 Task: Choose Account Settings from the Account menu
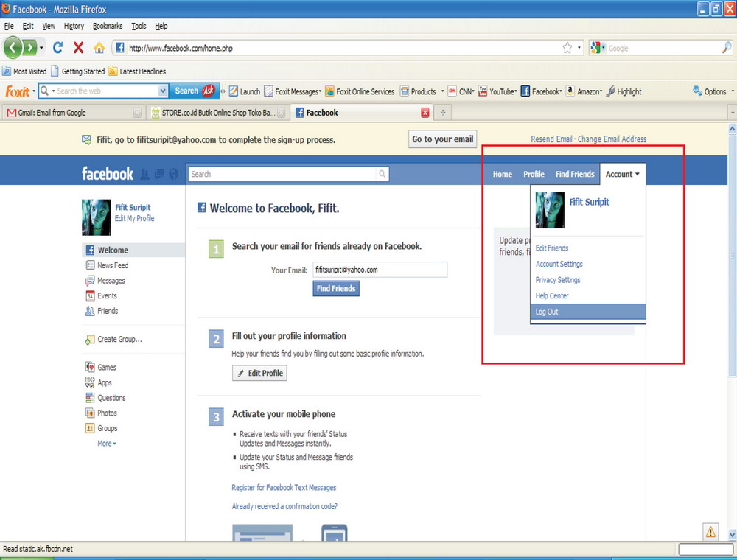point(559,264)
